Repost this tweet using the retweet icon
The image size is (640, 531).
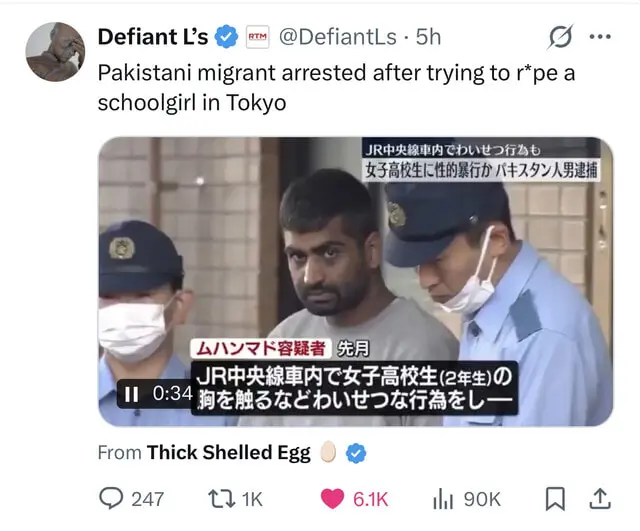pyautogui.click(x=222, y=499)
